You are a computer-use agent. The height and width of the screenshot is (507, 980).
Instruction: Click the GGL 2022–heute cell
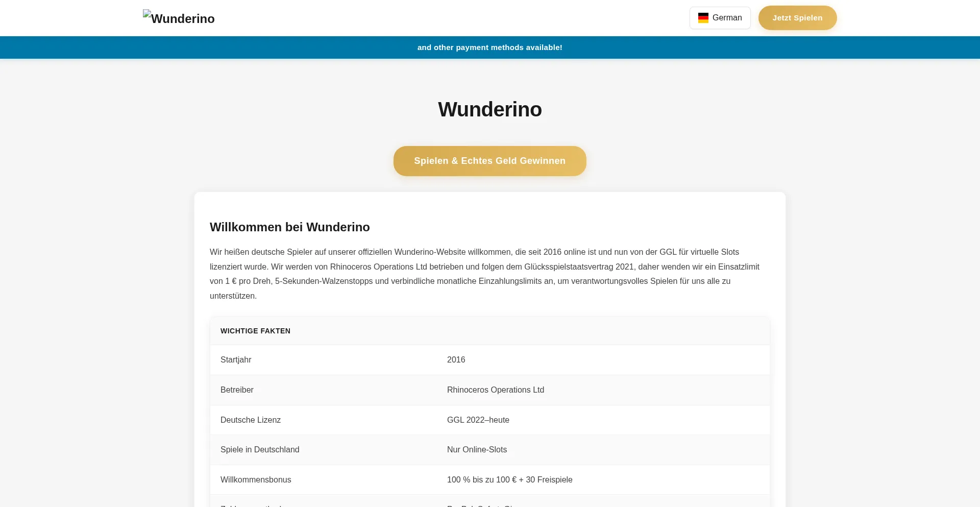pos(603,420)
